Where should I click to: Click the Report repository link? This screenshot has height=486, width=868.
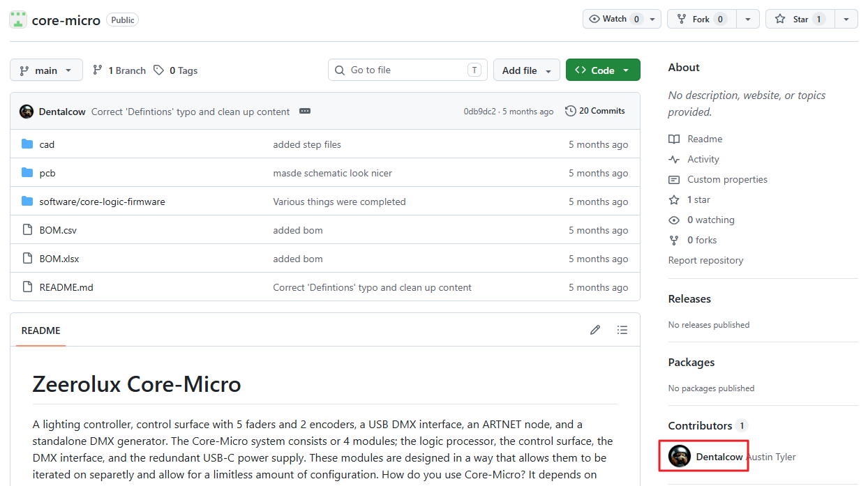pyautogui.click(x=705, y=260)
